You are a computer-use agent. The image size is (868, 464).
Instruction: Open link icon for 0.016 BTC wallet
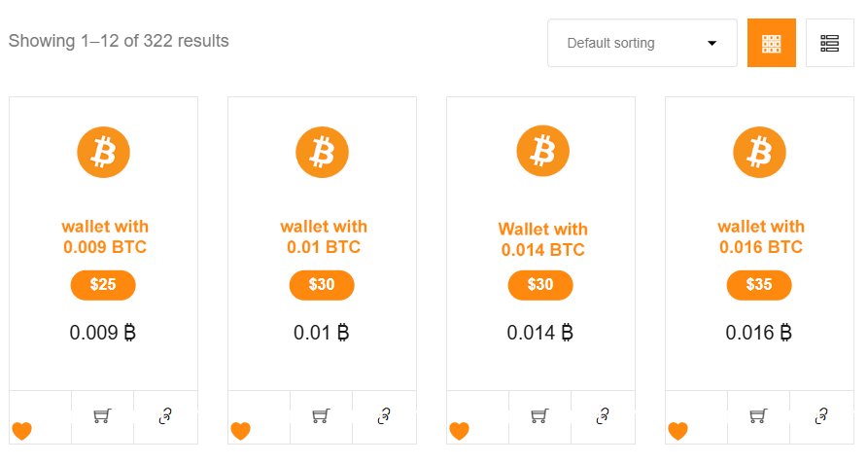pyautogui.click(x=821, y=416)
